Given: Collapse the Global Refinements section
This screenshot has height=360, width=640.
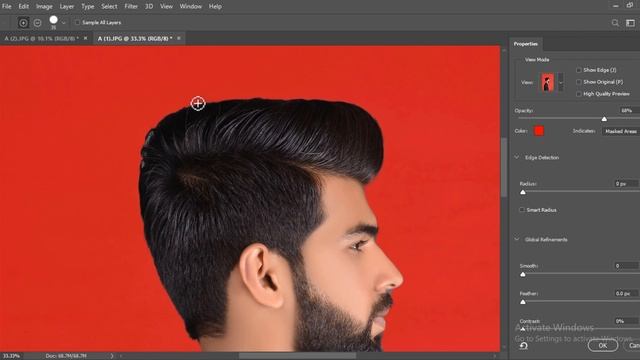Looking at the screenshot, I should 517,239.
